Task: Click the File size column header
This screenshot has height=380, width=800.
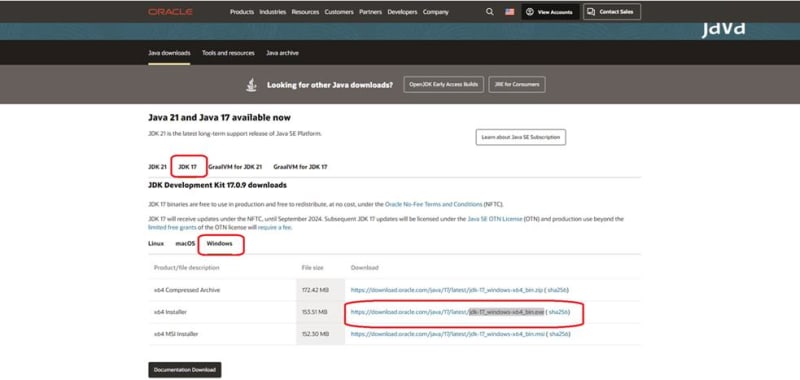Action: click(312, 268)
